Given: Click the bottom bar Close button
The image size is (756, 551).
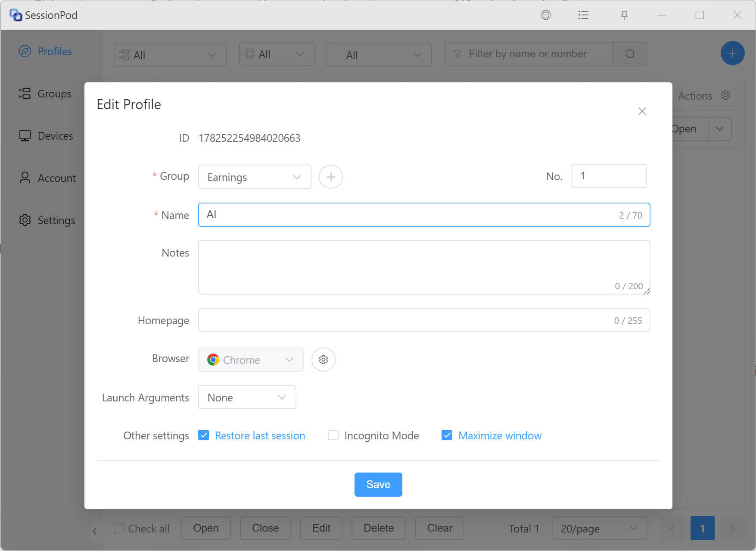Looking at the screenshot, I should pos(265,528).
